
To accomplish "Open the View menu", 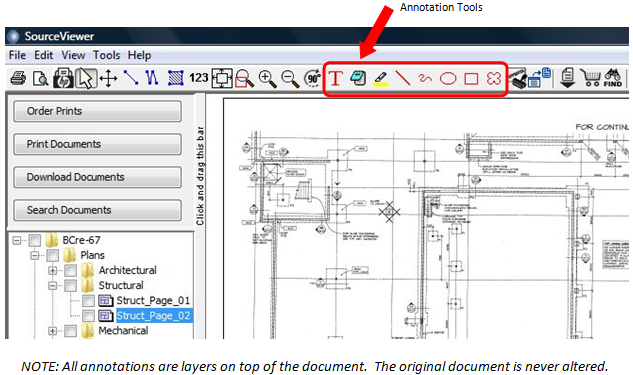I will point(73,55).
